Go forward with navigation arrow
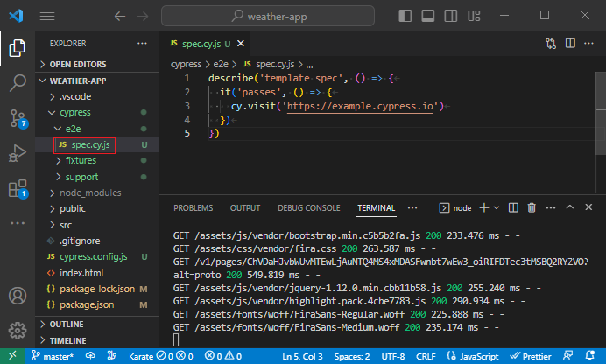The width and height of the screenshot is (606, 364). pyautogui.click(x=143, y=17)
